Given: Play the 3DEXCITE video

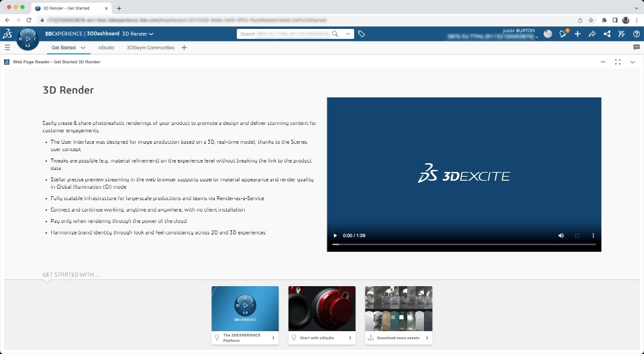Looking at the screenshot, I should pyautogui.click(x=335, y=236).
